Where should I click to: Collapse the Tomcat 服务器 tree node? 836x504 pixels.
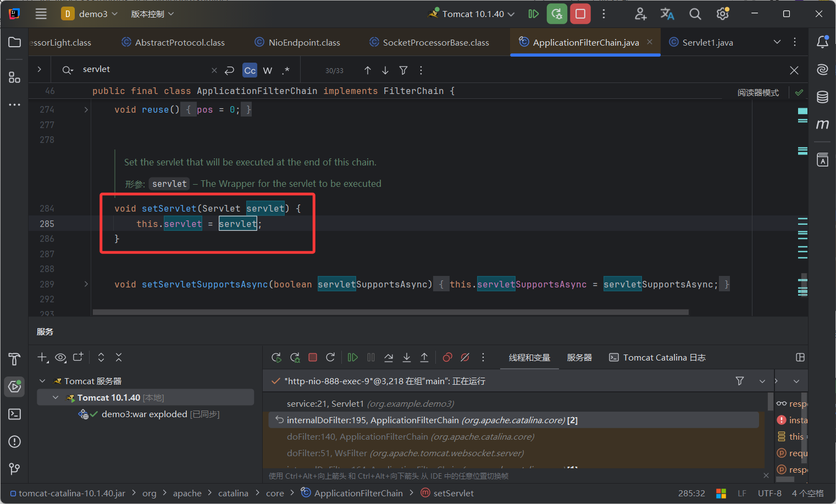(42, 381)
